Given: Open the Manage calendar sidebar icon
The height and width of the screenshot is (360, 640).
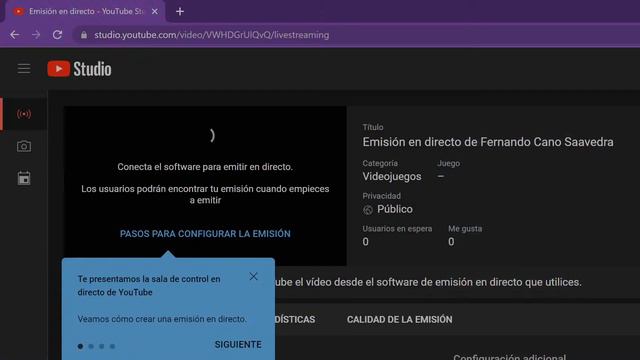Looking at the screenshot, I should click(24, 178).
